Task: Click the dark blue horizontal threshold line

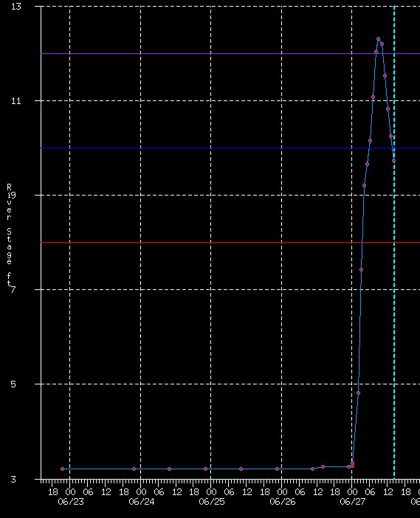Action: (x=230, y=148)
